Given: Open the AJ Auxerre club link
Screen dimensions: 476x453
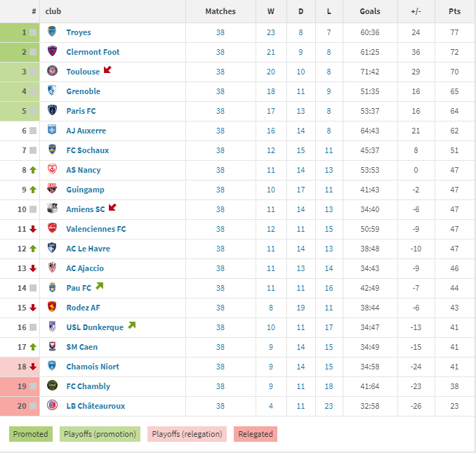Looking at the screenshot, I should pyautogui.click(x=86, y=131).
